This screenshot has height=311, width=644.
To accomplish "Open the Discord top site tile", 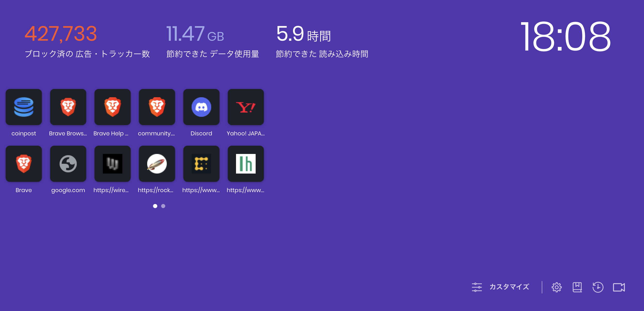I will [201, 107].
